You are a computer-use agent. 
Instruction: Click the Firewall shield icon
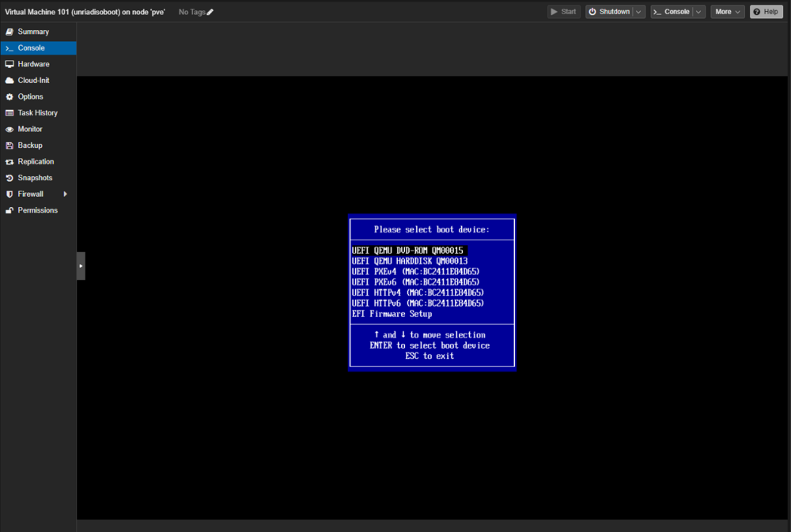coord(9,194)
